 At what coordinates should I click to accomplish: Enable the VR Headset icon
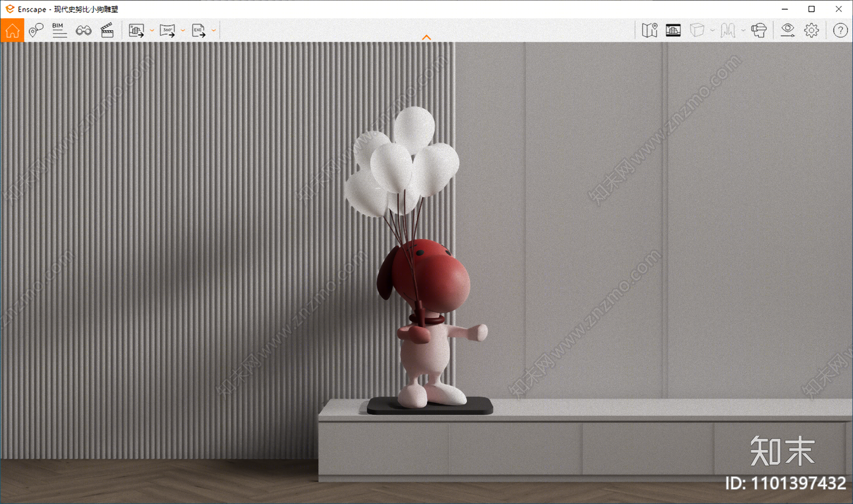pyautogui.click(x=759, y=30)
